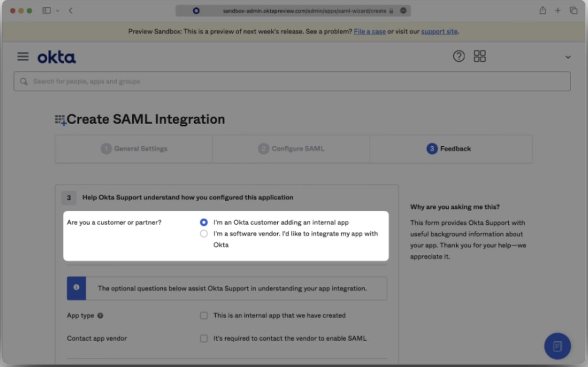Select "I'm an Okta customer" radio option

click(x=204, y=222)
